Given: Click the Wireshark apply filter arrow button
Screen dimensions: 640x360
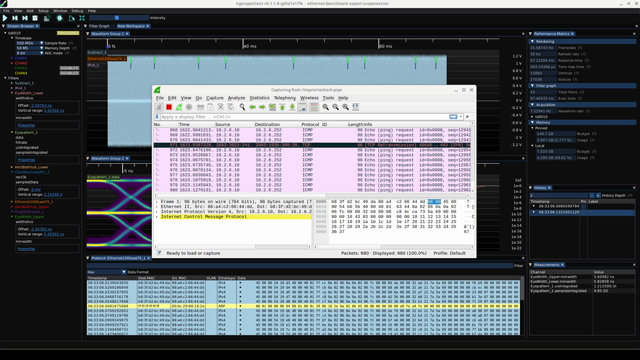Looking at the screenshot, I should (x=453, y=117).
